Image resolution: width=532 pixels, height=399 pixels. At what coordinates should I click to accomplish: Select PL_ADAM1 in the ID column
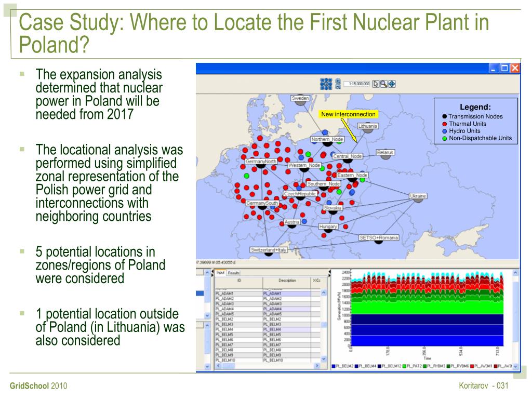coord(239,294)
